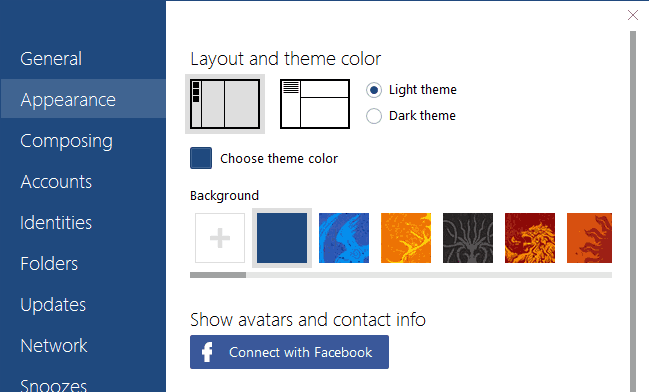Switch to the Composing settings

[66, 141]
